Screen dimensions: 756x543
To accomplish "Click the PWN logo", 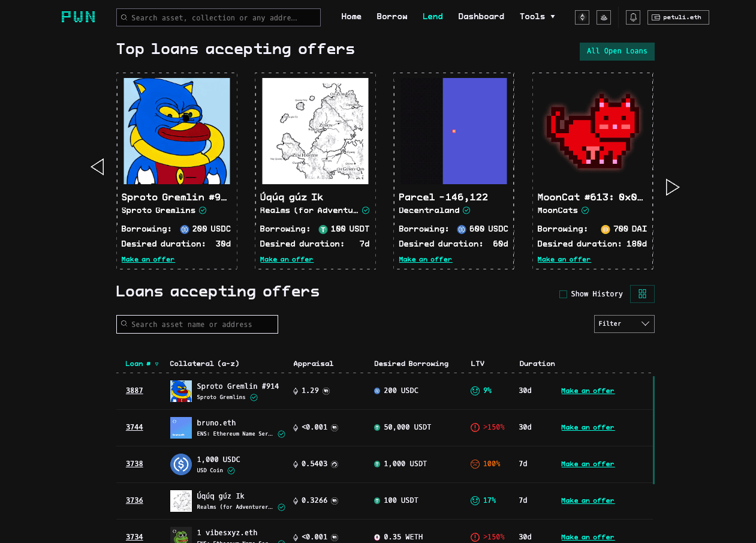I will (78, 17).
